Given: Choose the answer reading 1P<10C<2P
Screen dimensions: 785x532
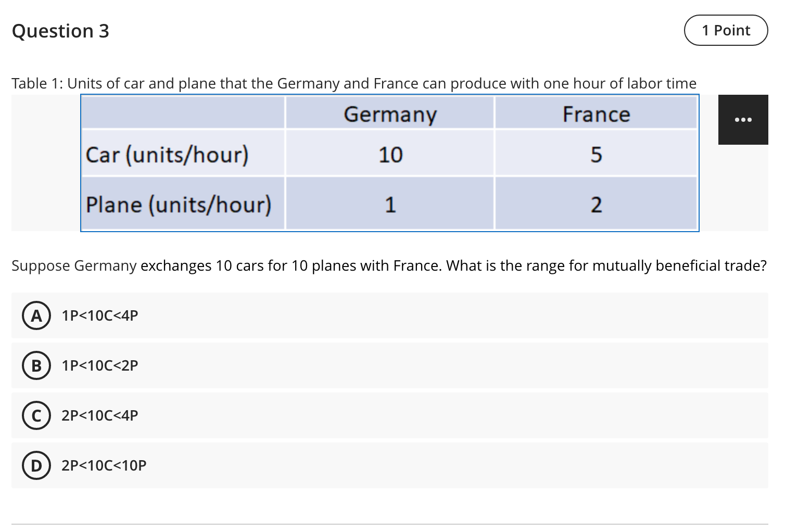Looking at the screenshot, I should click(99, 365).
